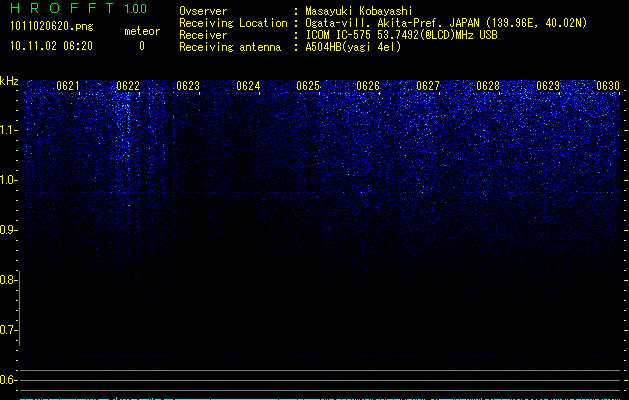The width and height of the screenshot is (629, 400).
Task: Click the 0630 time marker
Action: pos(608,86)
